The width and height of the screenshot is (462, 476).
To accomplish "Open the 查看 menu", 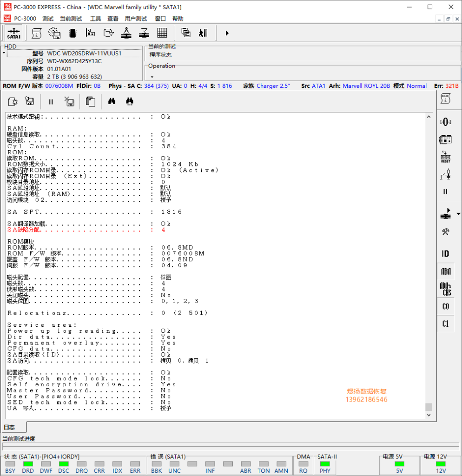I will (112, 19).
